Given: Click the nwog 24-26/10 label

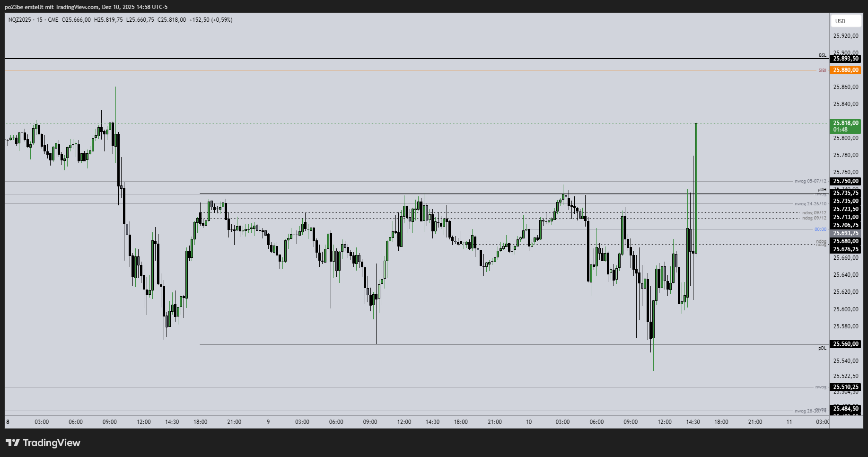Looking at the screenshot, I should (811, 202).
